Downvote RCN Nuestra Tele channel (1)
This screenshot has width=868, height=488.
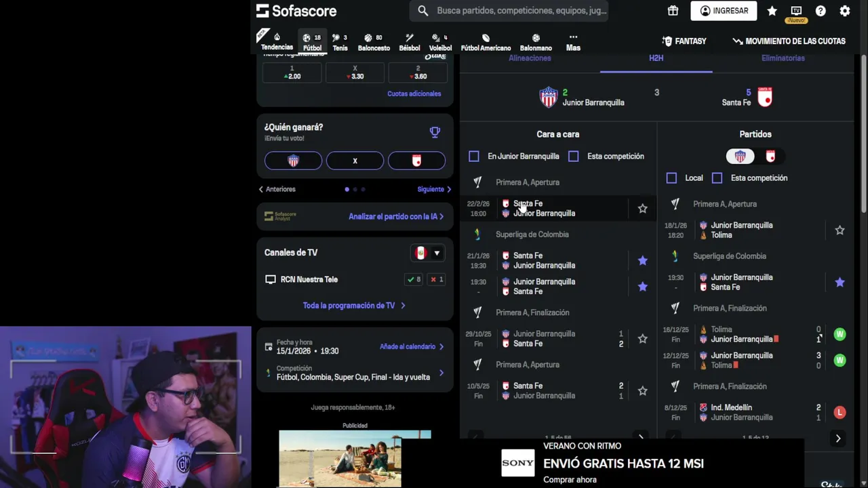pyautogui.click(x=435, y=279)
